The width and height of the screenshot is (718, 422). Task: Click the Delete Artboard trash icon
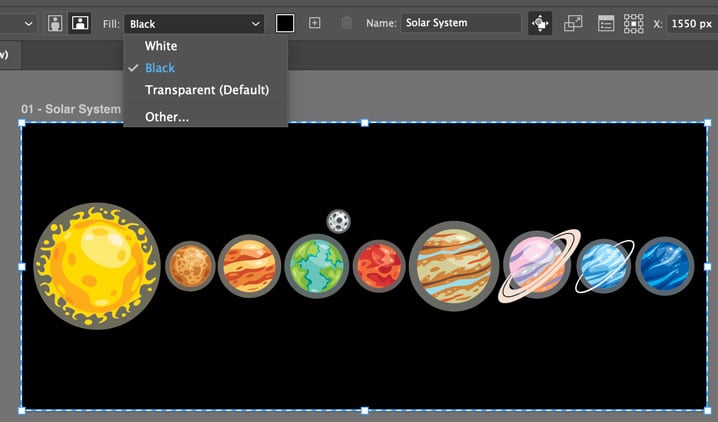click(346, 23)
